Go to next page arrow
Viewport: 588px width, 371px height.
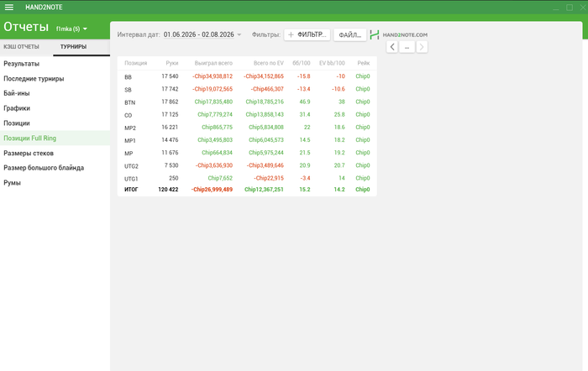[x=422, y=47]
